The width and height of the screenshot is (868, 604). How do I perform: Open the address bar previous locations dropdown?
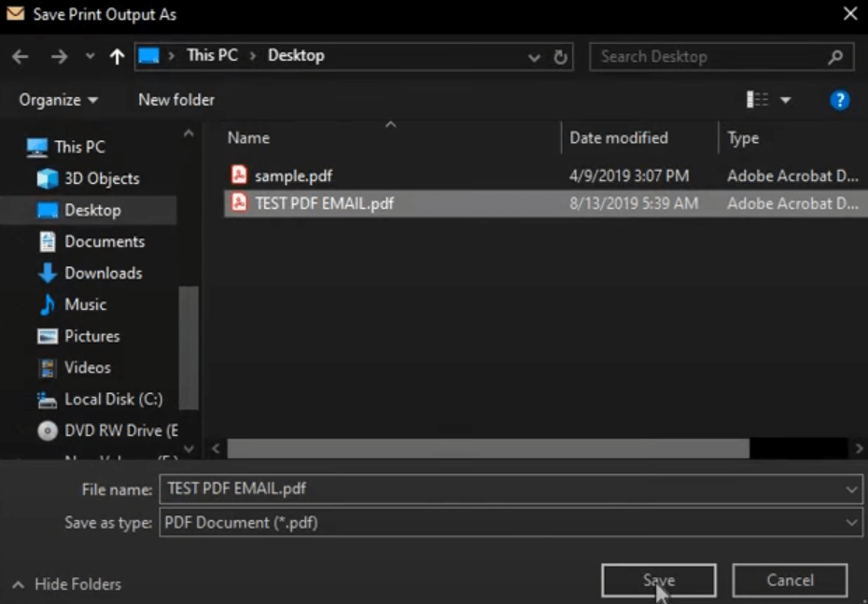(534, 57)
